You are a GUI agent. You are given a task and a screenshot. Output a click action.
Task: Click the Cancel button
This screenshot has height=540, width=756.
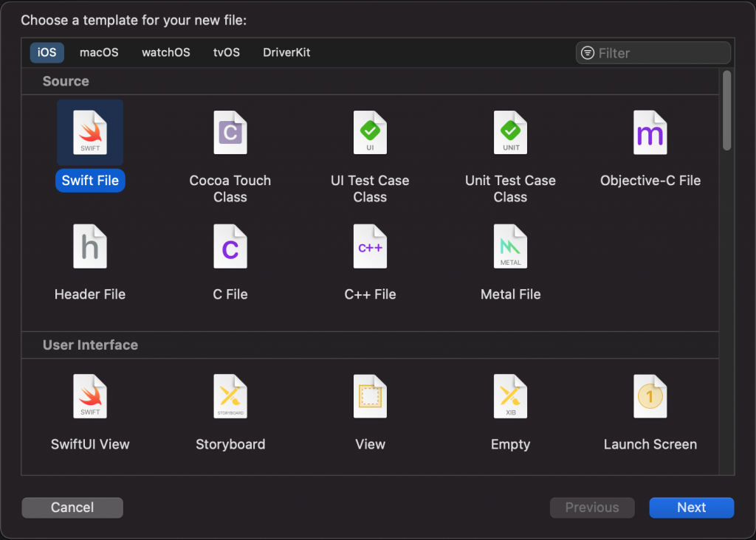(72, 508)
